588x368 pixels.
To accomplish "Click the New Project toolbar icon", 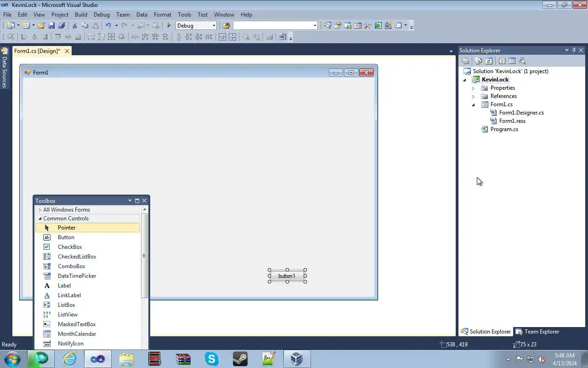I will pyautogui.click(x=11, y=26).
